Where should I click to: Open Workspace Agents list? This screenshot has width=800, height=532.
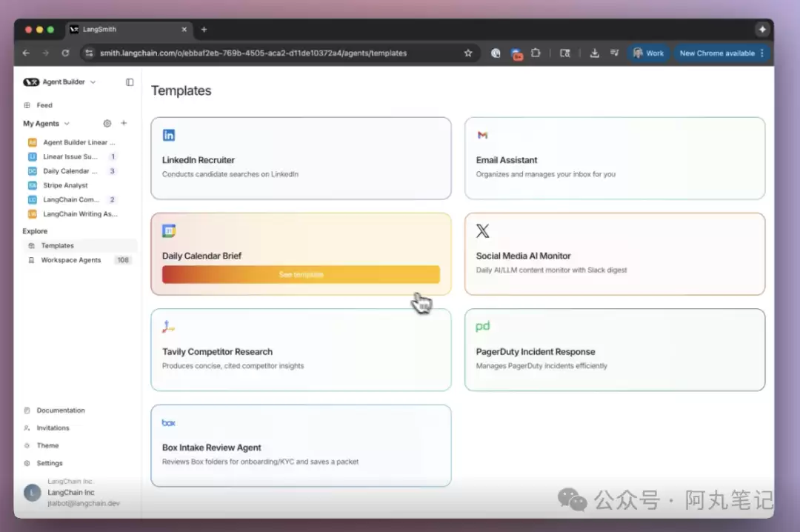tap(70, 260)
